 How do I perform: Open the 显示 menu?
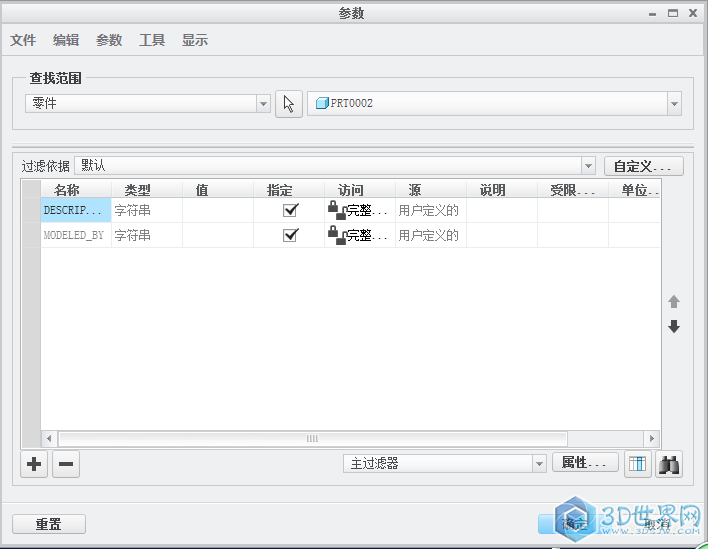click(195, 40)
